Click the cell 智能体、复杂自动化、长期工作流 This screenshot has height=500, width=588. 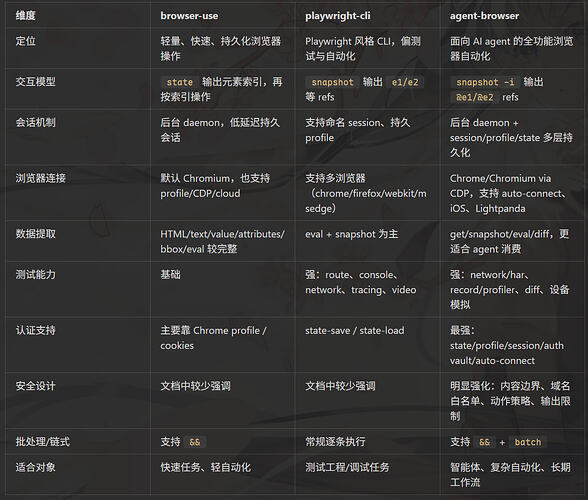tap(510, 475)
